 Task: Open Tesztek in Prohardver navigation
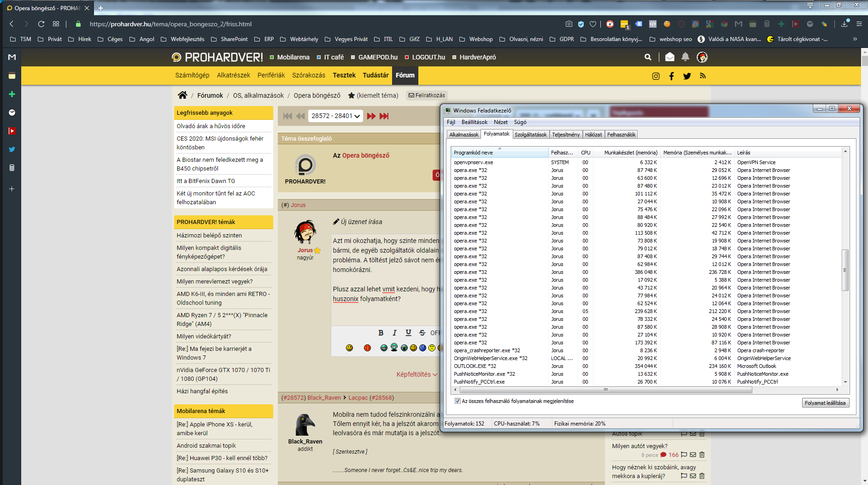[344, 75]
